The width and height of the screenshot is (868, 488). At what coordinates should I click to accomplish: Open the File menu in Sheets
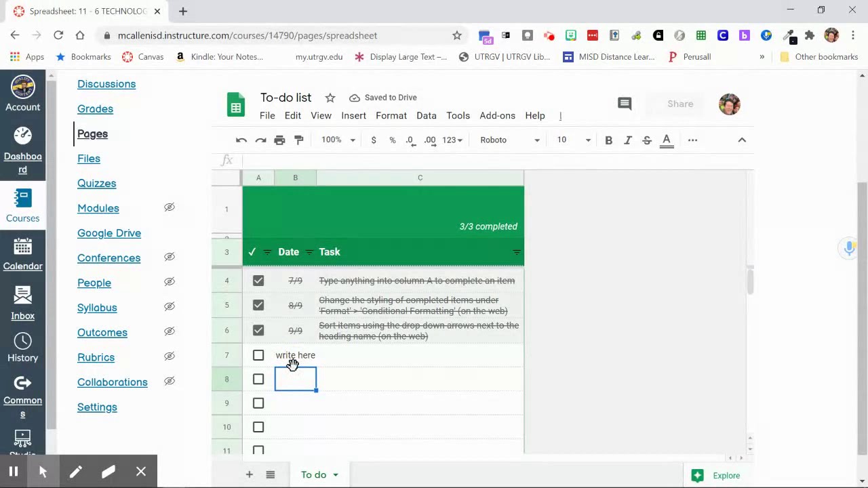click(267, 116)
